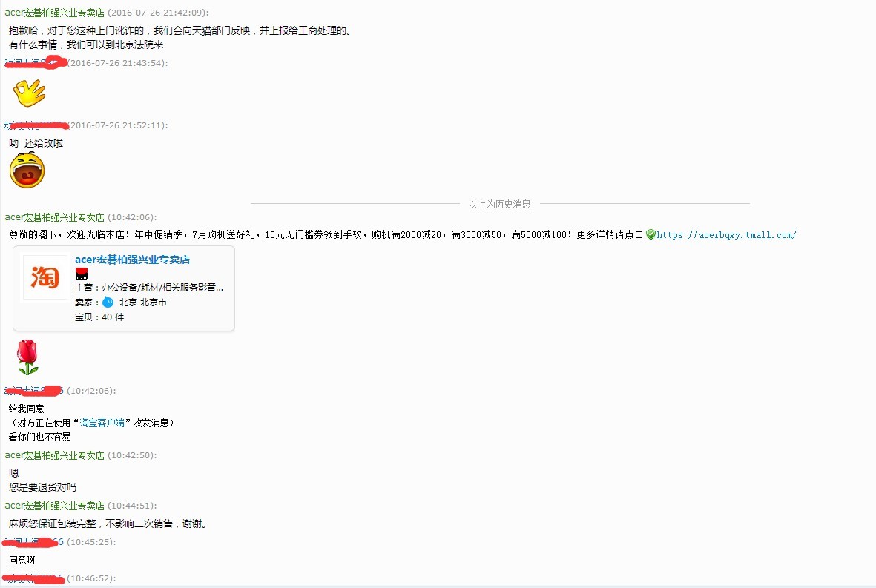
Task: Click the message 有什么事情，我们可以到北京法院来
Action: (86, 44)
